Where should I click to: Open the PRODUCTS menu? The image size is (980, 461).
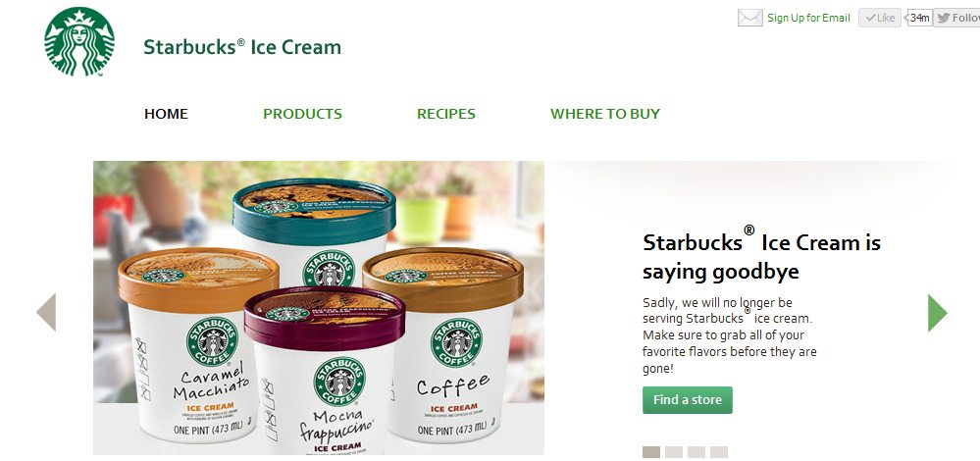coord(302,114)
